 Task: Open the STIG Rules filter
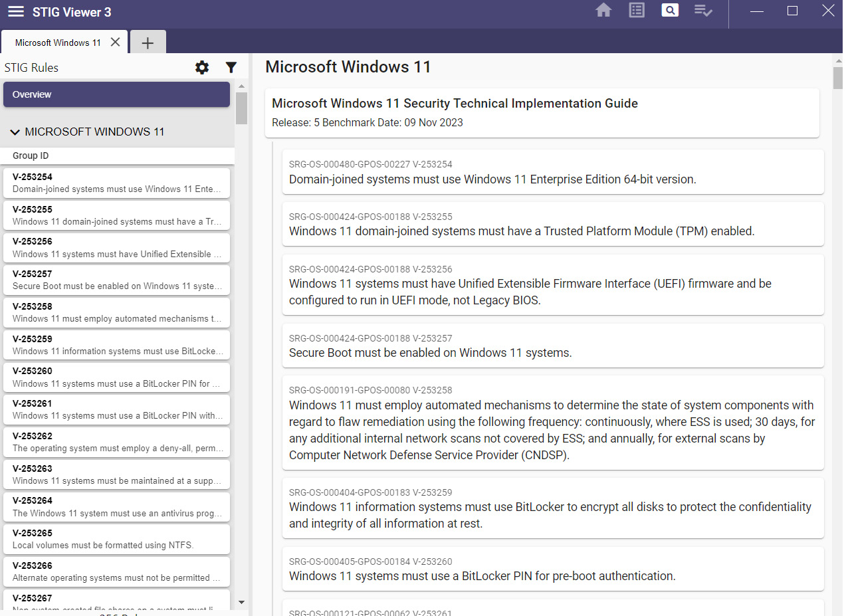[231, 67]
